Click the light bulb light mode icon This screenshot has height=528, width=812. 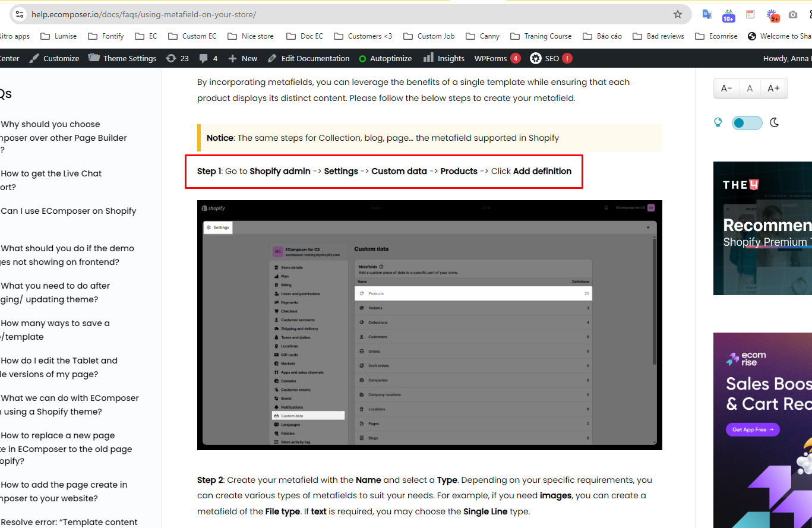718,123
